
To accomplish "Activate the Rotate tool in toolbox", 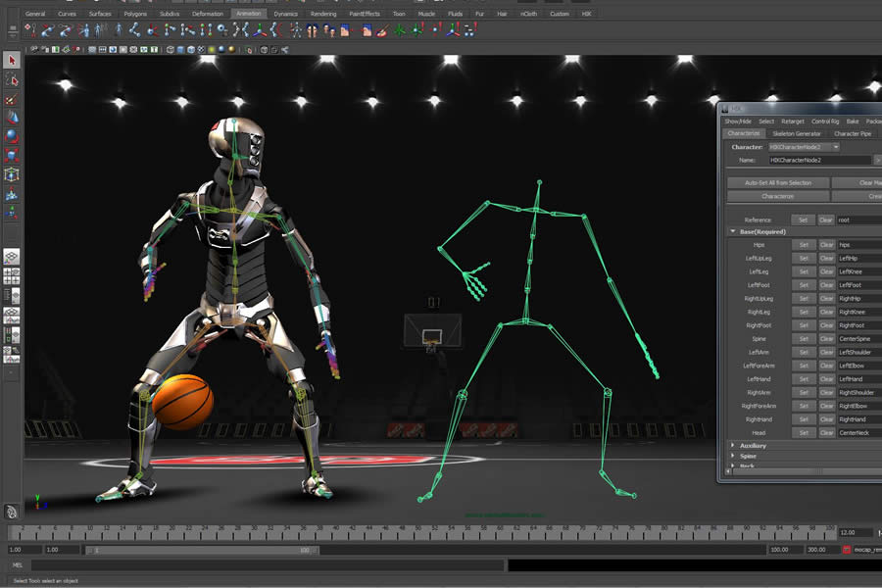I will [12, 135].
